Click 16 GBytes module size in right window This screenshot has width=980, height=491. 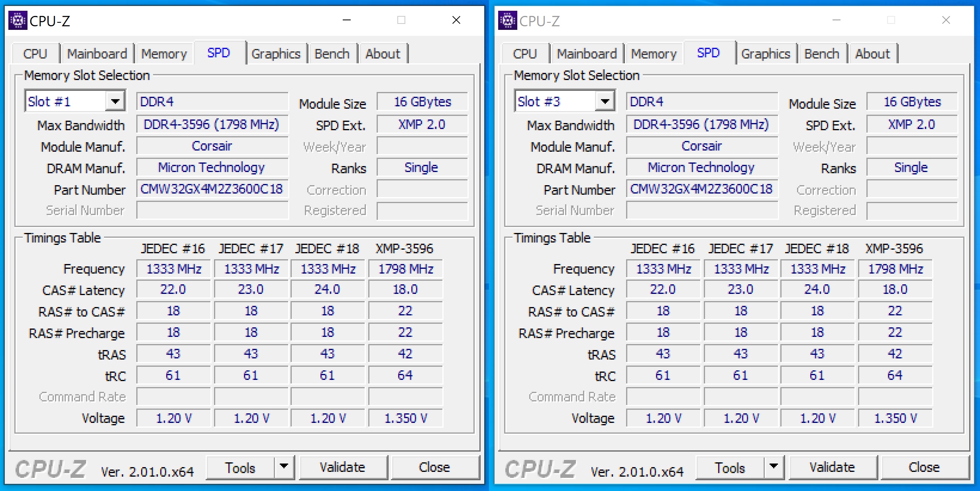[912, 102]
